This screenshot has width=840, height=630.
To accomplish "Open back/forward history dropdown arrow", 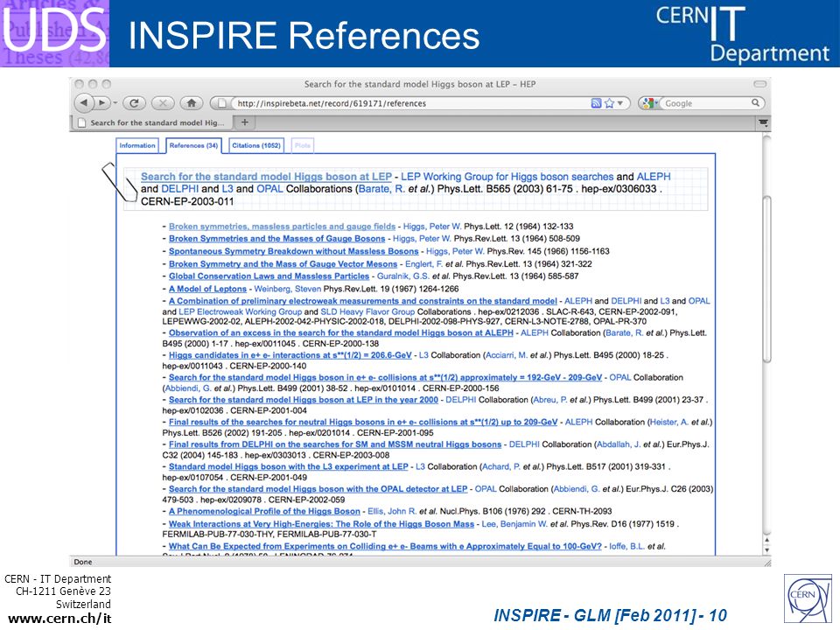I will click(x=114, y=103).
